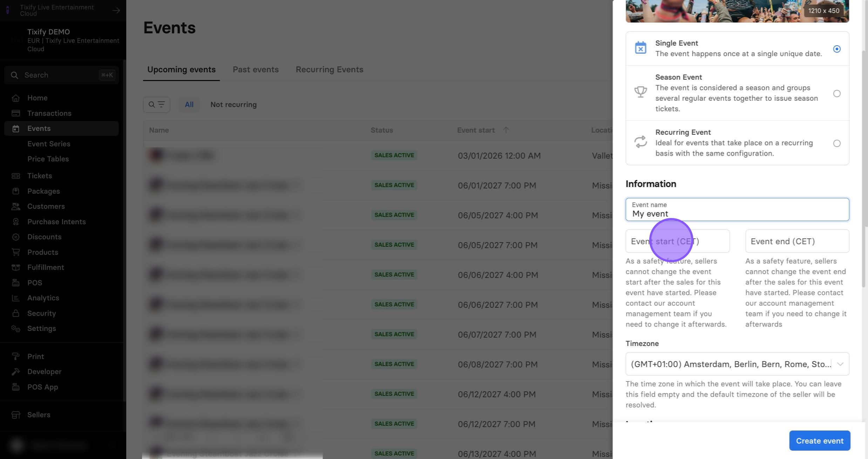This screenshot has height=459, width=868.
Task: Click the POS register icon
Action: pyautogui.click(x=15, y=283)
